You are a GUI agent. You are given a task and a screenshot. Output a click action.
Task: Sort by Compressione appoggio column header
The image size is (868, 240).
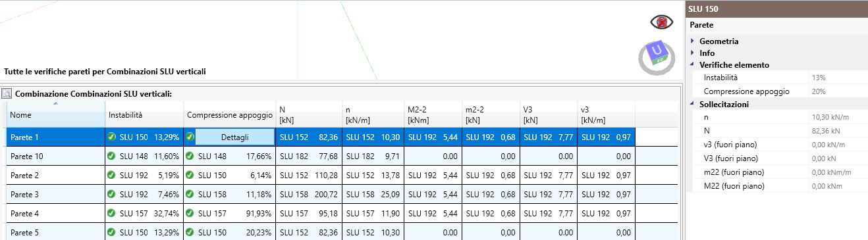tap(229, 114)
